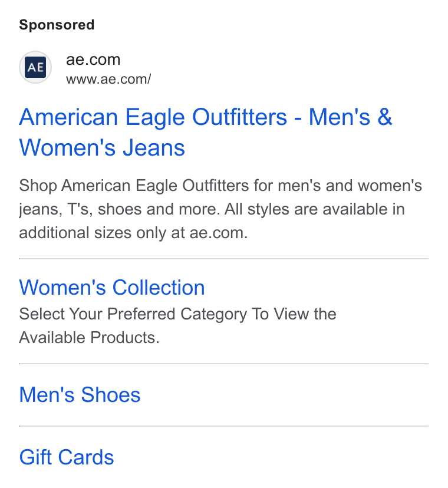This screenshot has width=448, height=488.
Task: Open the Men's Shoes sitelink
Action: click(80, 395)
